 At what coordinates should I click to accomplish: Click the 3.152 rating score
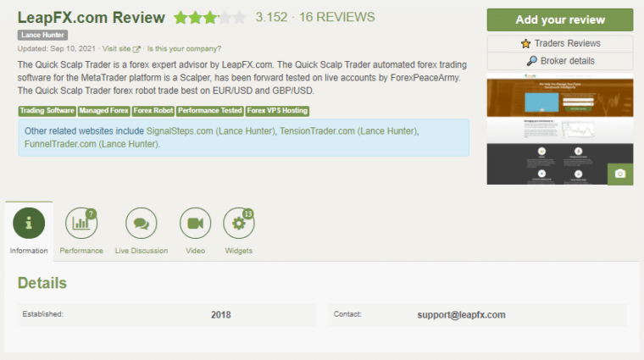271,17
